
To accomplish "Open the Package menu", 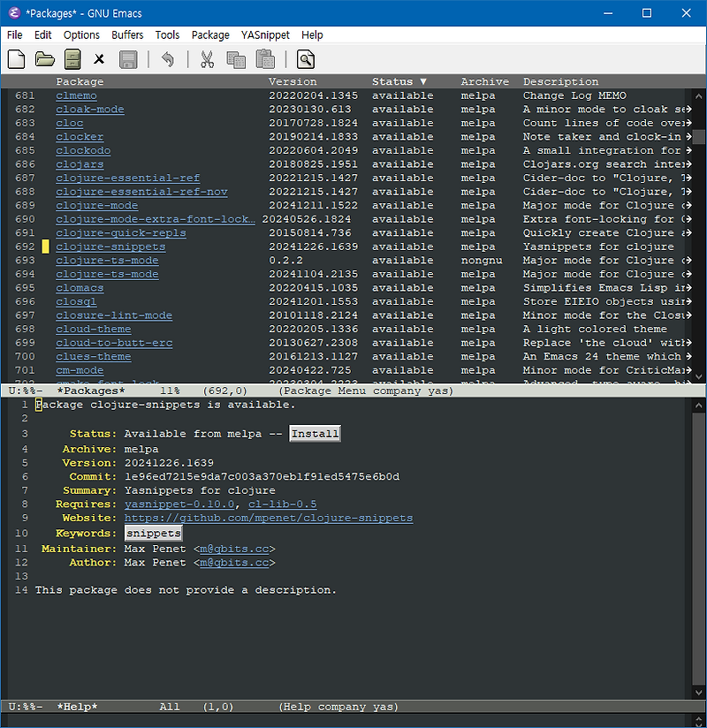I will pyautogui.click(x=210, y=34).
